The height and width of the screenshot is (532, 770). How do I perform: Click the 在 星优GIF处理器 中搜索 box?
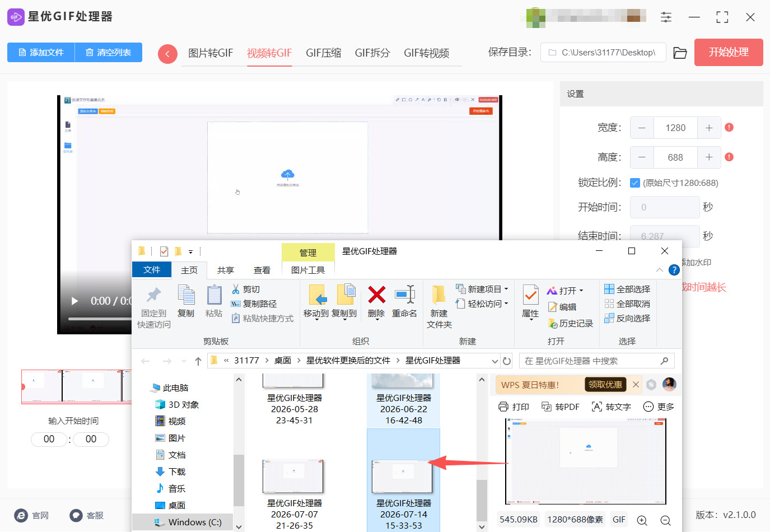click(596, 361)
